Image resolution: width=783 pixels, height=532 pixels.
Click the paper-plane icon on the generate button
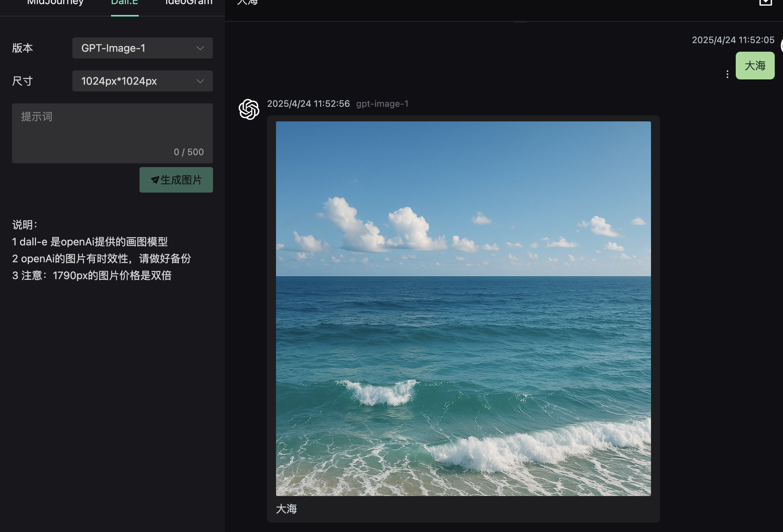[x=155, y=179]
